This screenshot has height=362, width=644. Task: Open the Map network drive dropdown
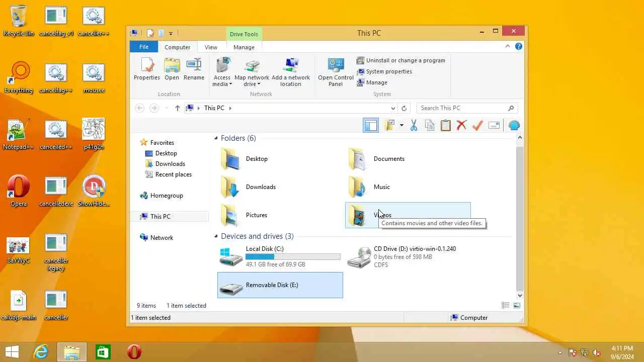coord(252,72)
